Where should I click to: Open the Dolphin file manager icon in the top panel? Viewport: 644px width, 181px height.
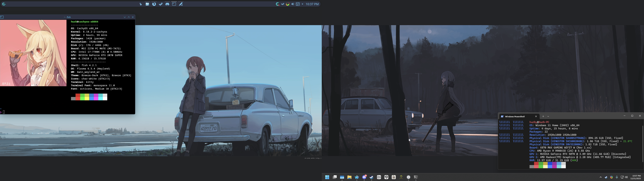[148, 4]
